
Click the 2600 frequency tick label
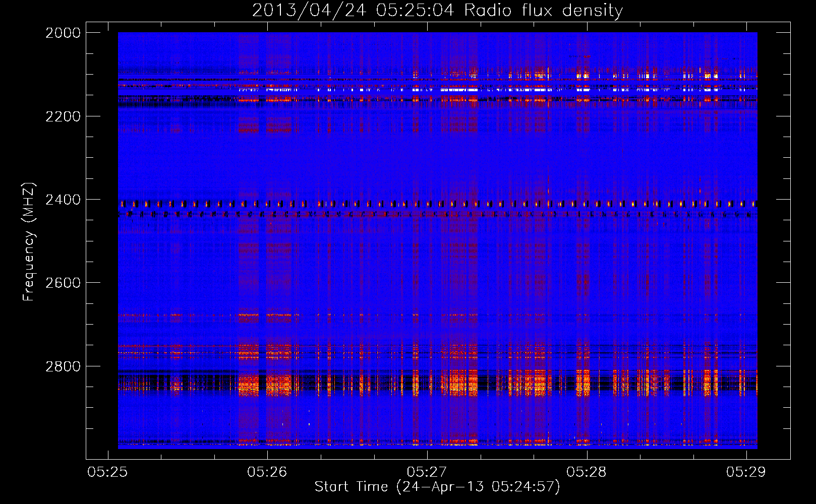click(x=63, y=283)
